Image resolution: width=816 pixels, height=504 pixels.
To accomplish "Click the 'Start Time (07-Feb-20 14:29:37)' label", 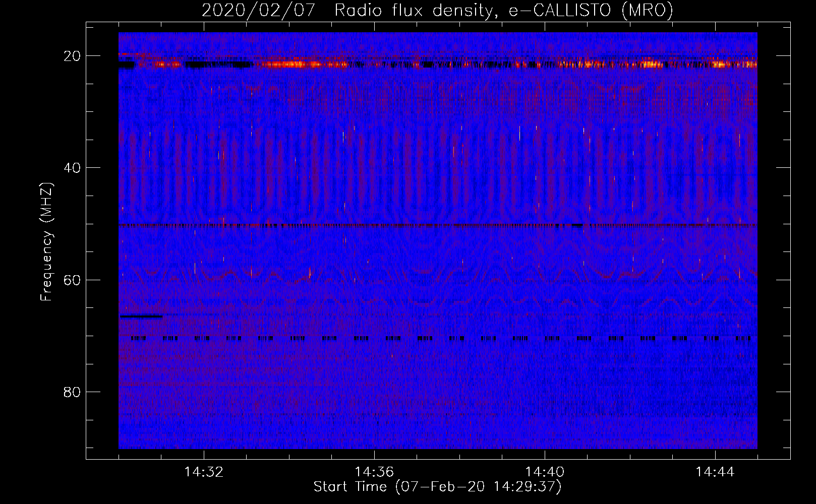I will coord(437,487).
